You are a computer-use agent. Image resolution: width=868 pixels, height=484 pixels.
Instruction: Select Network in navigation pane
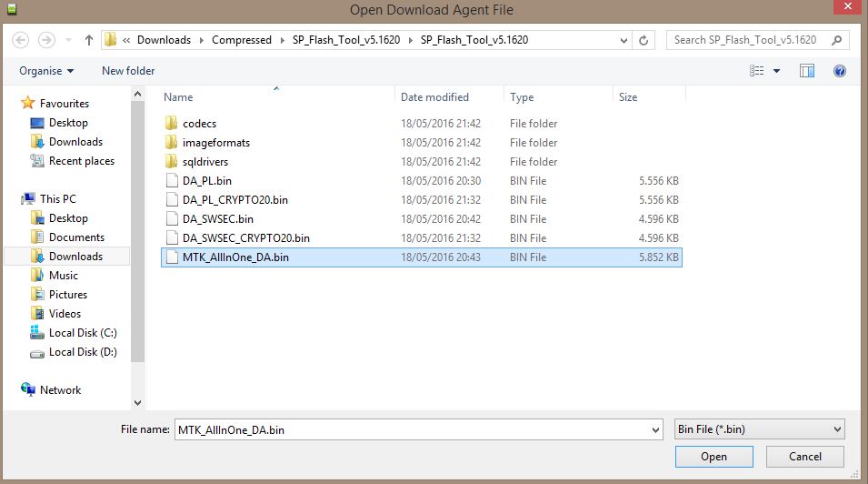coord(60,390)
